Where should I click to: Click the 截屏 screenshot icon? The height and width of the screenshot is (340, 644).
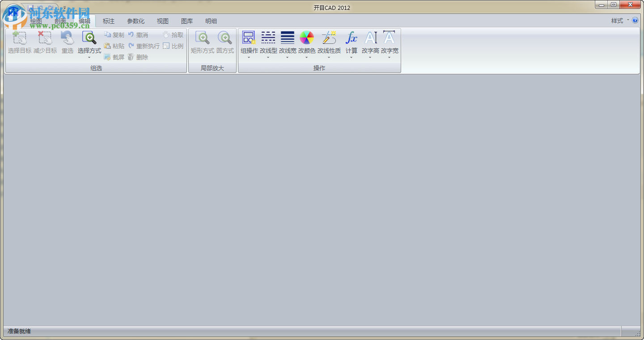[x=108, y=57]
